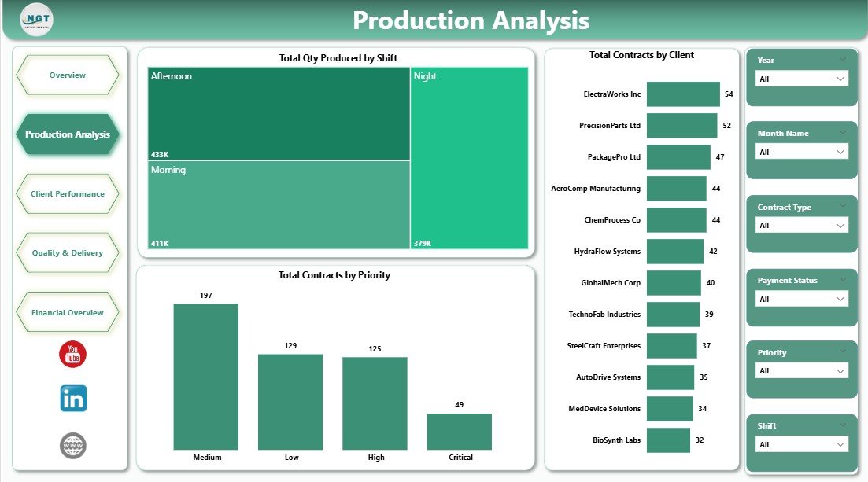Select the Production Analysis tab
Viewport: 868px width, 482px height.
click(x=67, y=134)
